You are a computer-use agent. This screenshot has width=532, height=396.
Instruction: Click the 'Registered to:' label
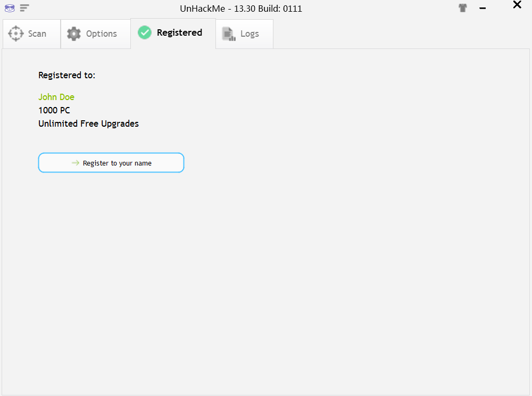[67, 76]
